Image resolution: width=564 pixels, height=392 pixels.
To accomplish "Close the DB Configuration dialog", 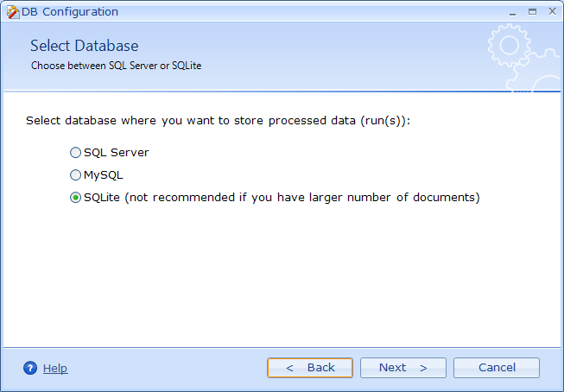I will tap(550, 11).
